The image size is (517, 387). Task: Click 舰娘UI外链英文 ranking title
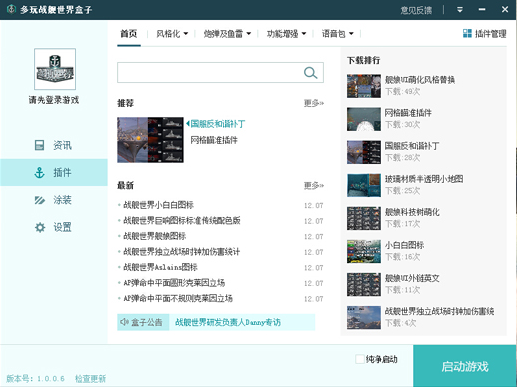[412, 278]
